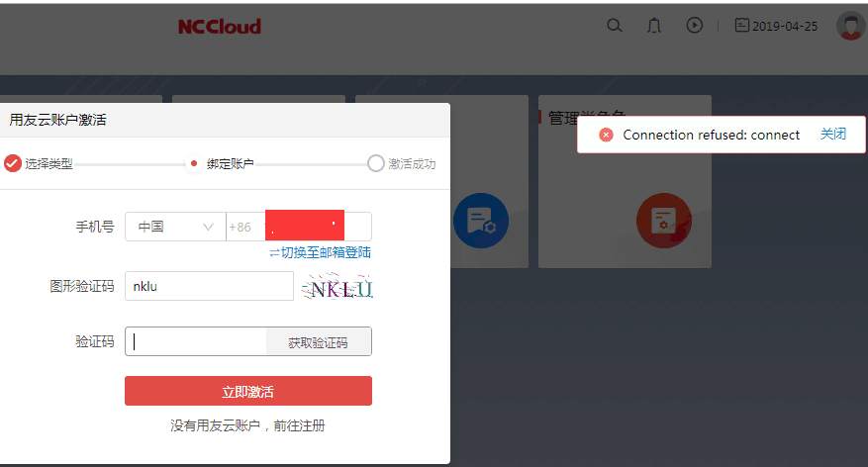Click the red error icon in notification
This screenshot has width=868, height=467.
click(x=606, y=135)
